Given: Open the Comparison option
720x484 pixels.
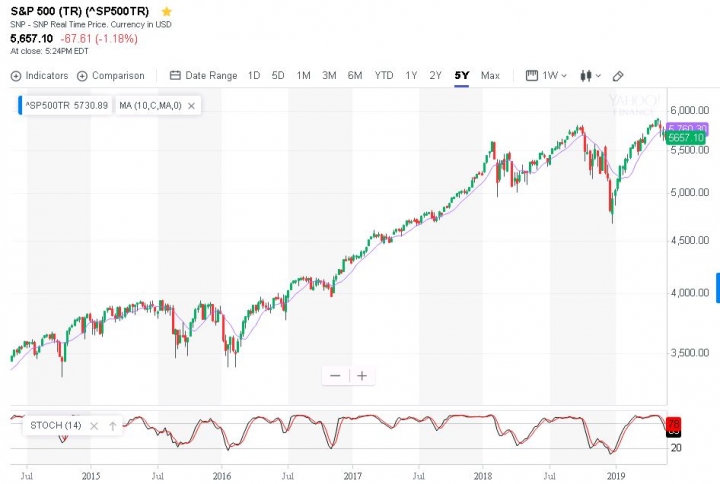Looking at the screenshot, I should click(111, 76).
